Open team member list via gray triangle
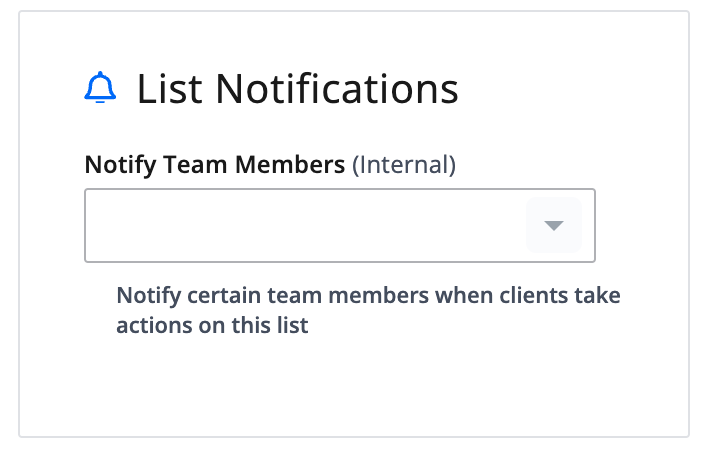Screen dimensions: 710x458 tap(553, 225)
